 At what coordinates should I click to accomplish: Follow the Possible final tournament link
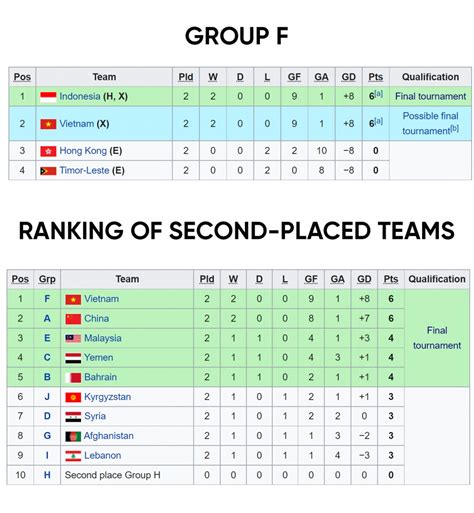pyautogui.click(x=430, y=123)
